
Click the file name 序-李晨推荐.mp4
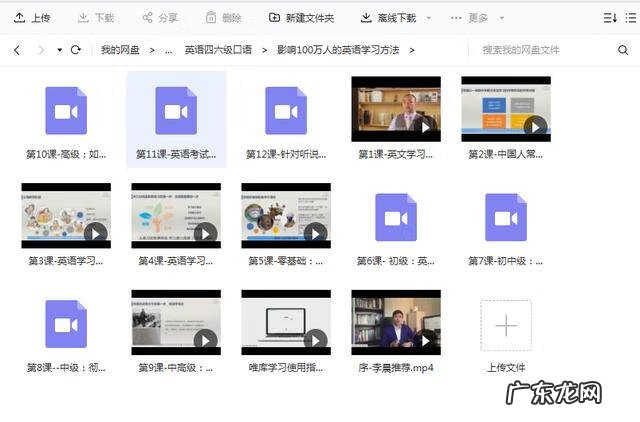(396, 368)
